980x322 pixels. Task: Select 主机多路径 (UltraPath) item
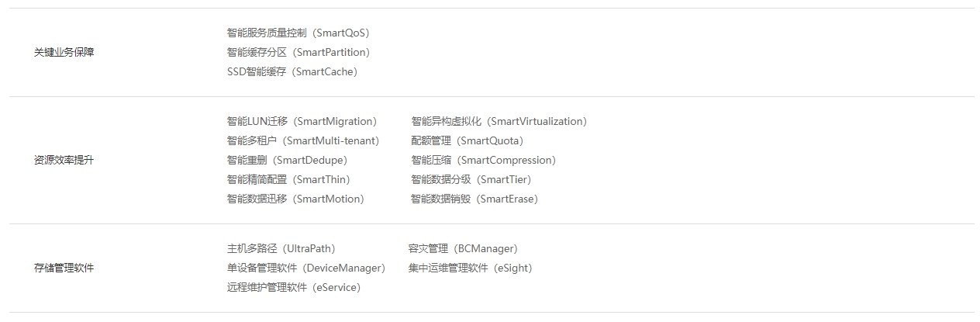[x=281, y=249]
